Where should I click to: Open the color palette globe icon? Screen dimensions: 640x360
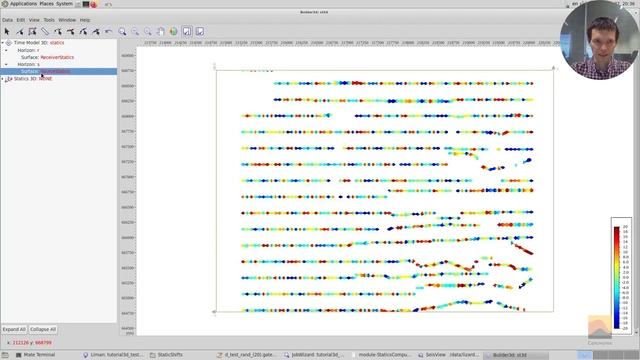[173, 31]
